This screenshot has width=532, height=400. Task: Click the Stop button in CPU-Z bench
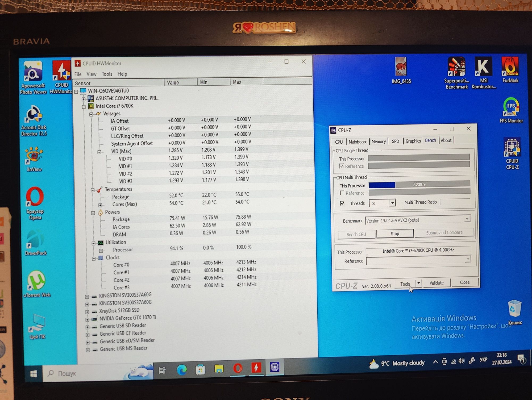pyautogui.click(x=395, y=234)
